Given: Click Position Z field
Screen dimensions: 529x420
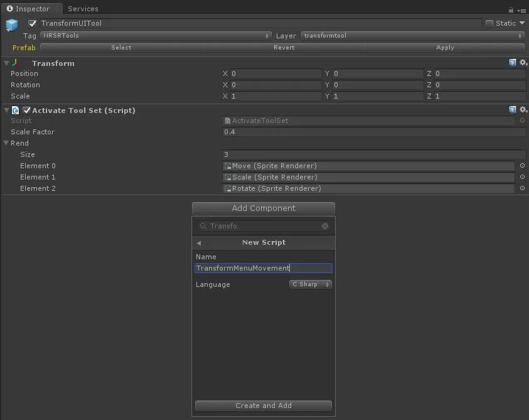Looking at the screenshot, I should tap(479, 73).
